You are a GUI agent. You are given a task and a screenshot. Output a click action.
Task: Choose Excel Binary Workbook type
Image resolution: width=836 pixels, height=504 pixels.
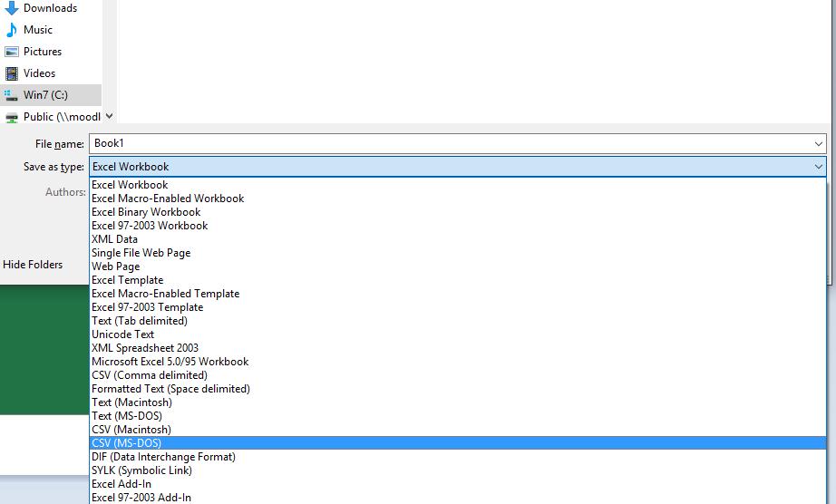tap(458, 212)
